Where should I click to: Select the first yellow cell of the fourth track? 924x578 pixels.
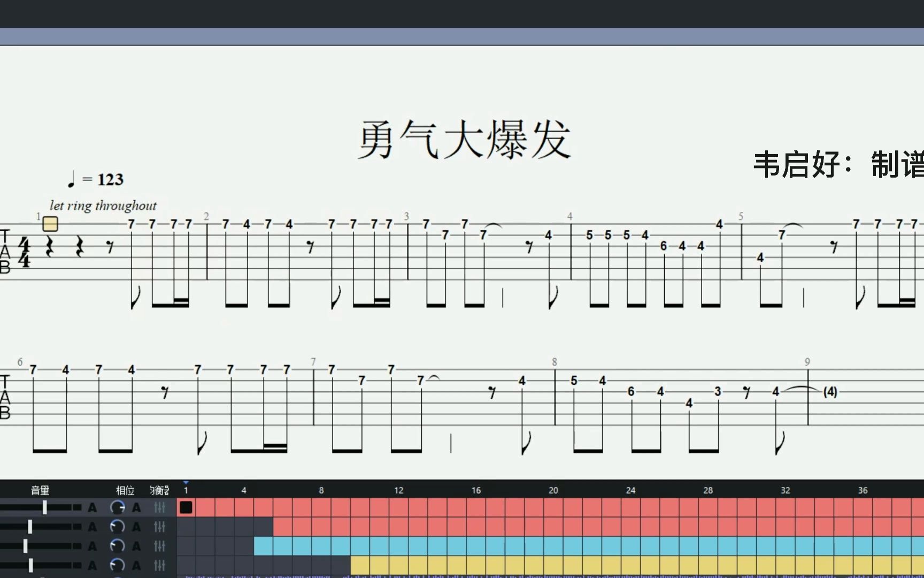[x=360, y=565]
